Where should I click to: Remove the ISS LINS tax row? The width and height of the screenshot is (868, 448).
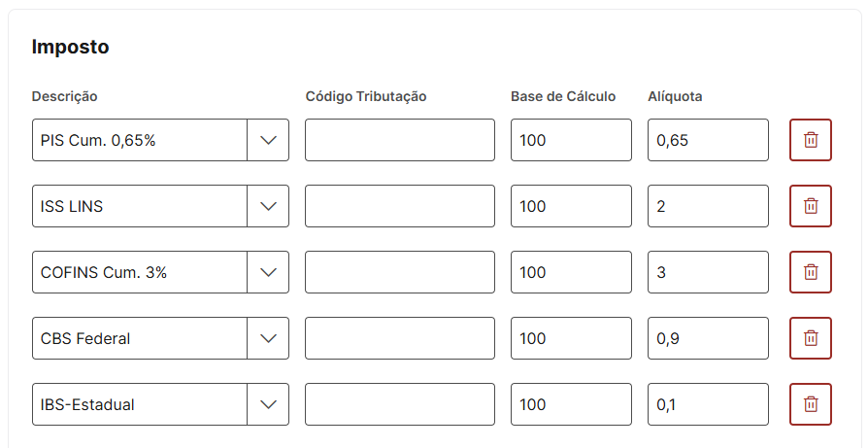[x=811, y=206]
